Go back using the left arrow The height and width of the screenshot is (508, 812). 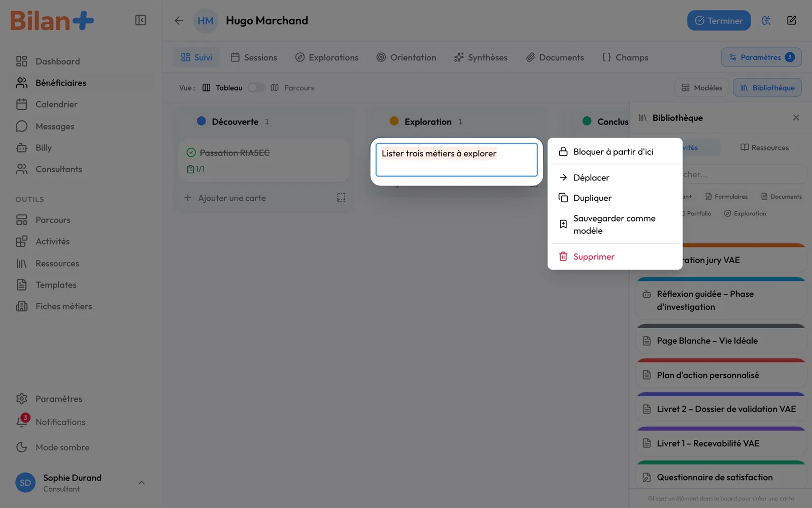coord(179,21)
